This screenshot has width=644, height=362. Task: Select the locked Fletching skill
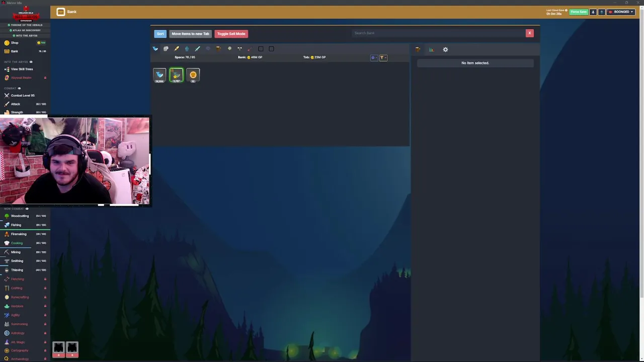click(24, 279)
